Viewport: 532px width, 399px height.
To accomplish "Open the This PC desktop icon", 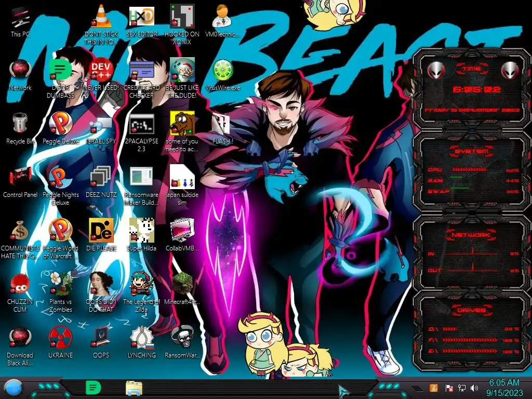I will click(x=20, y=22).
